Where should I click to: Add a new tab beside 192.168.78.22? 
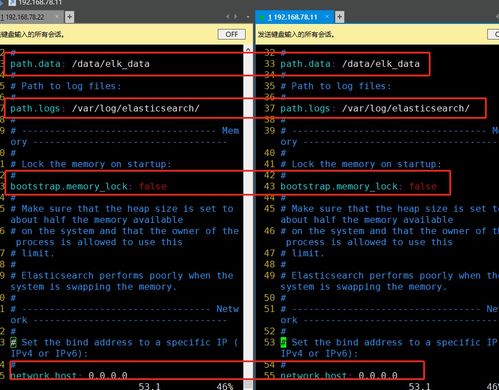[69, 17]
